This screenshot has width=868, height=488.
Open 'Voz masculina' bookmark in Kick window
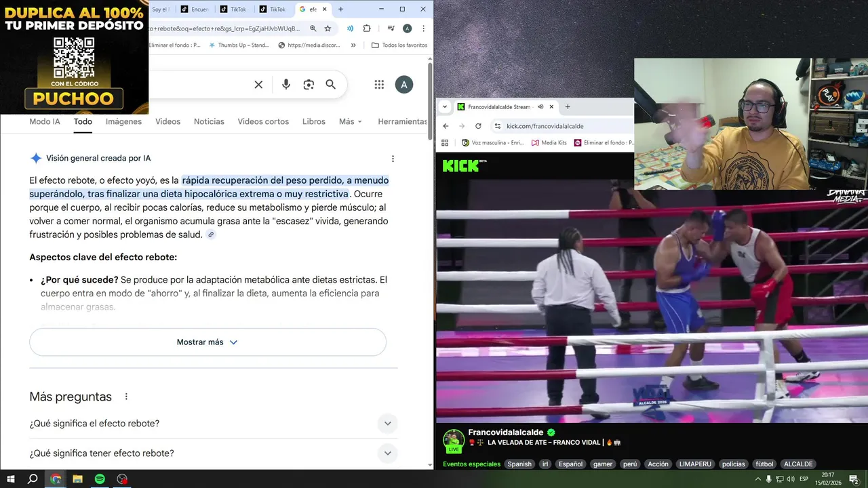[493, 142]
